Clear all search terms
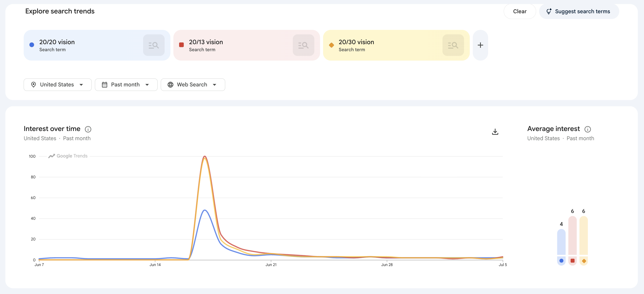Viewport: 644px width, 294px height. click(519, 11)
